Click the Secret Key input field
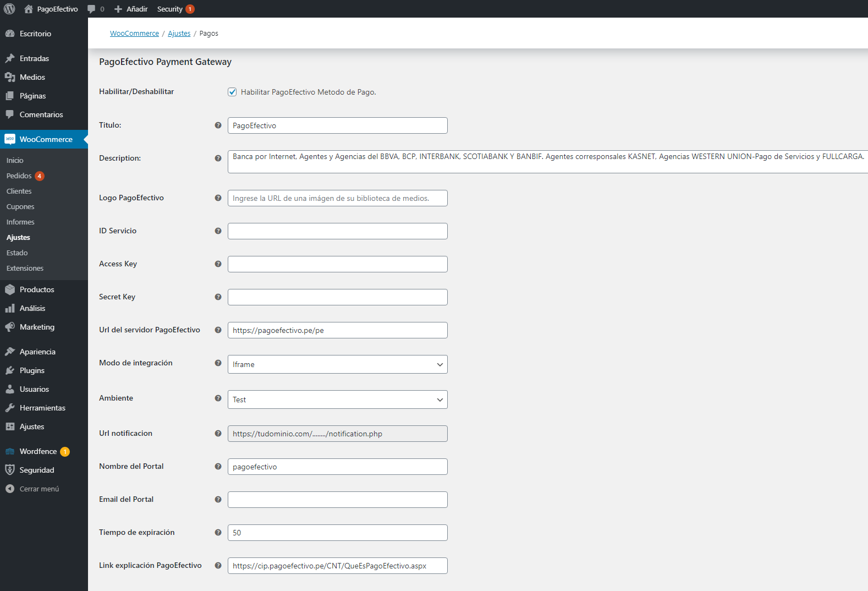The height and width of the screenshot is (591, 868). [x=337, y=297]
